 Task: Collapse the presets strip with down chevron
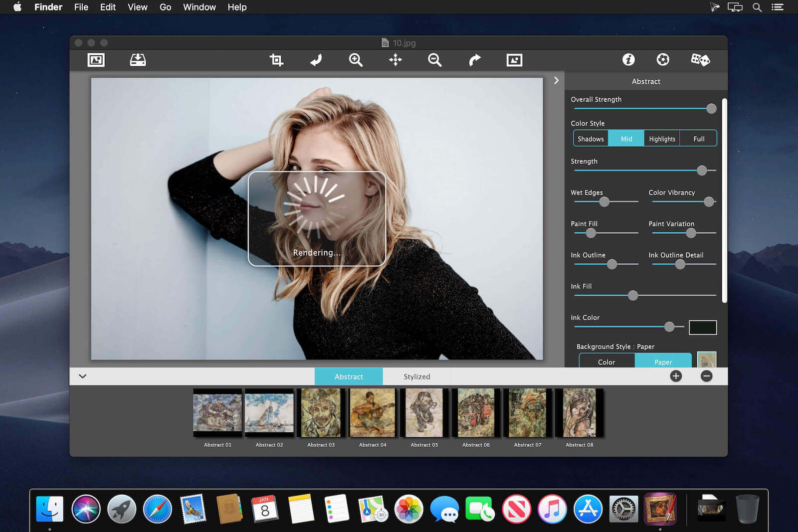[83, 376]
